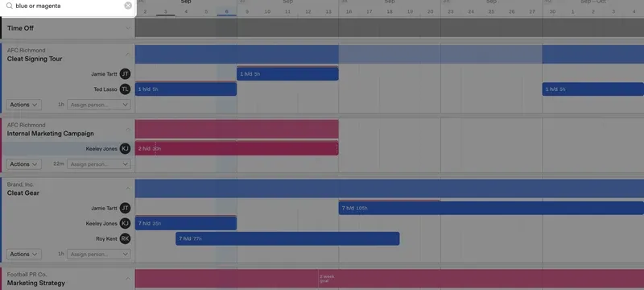The width and height of the screenshot is (644, 290).
Task: Collapse the Time Off section chevron
Action: click(128, 28)
